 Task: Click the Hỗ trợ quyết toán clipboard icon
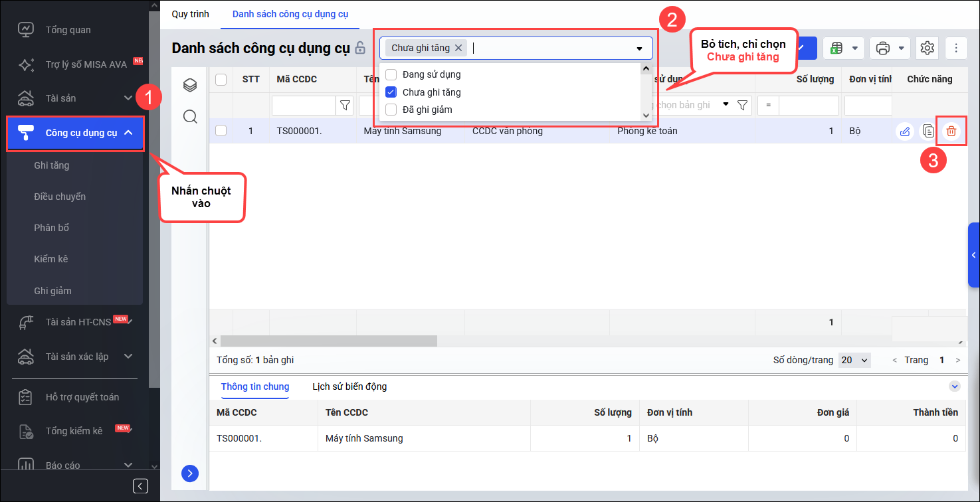pos(26,397)
